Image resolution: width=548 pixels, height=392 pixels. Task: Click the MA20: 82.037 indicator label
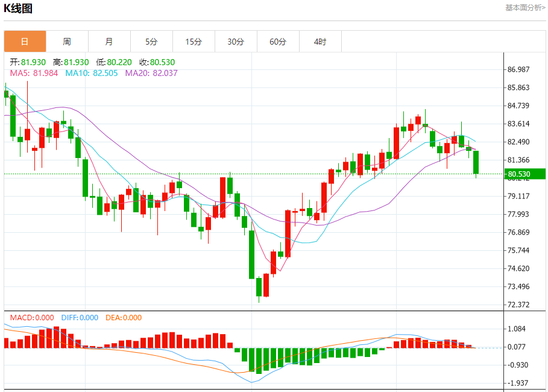pos(151,73)
